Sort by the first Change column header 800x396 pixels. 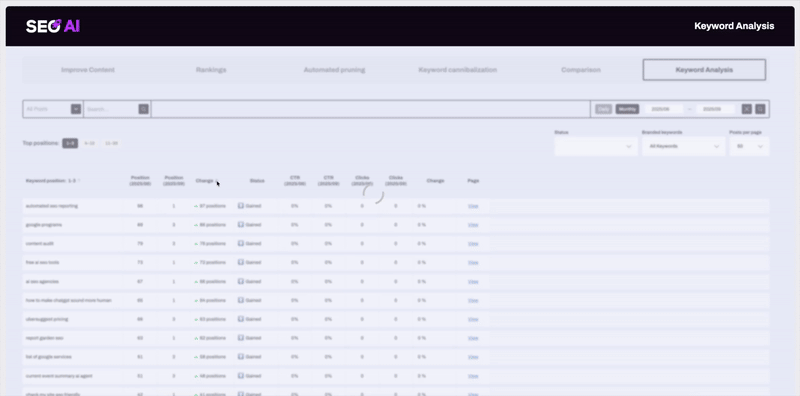[206, 181]
